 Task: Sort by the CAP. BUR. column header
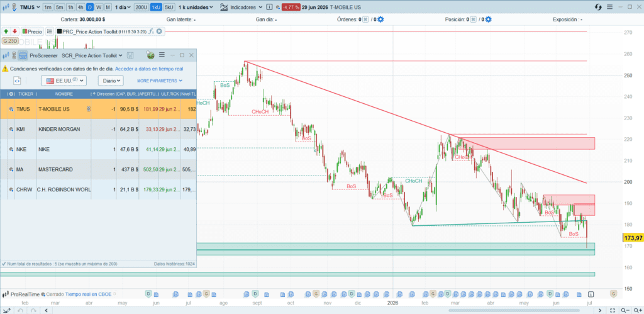127,94
